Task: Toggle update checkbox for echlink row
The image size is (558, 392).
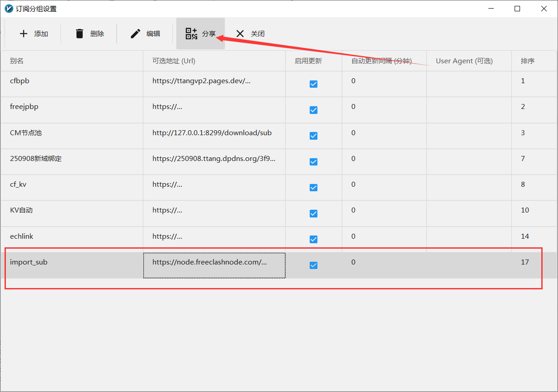Action: pyautogui.click(x=313, y=239)
